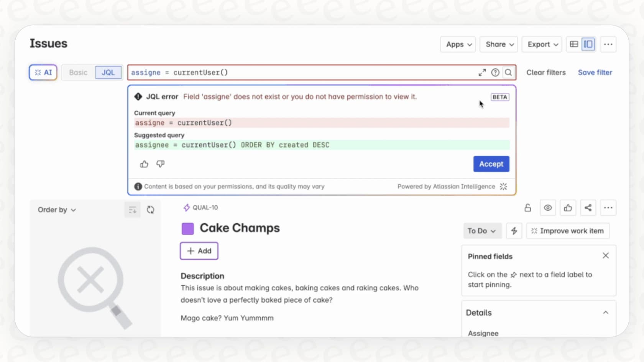Switch to Basic search mode
Image resolution: width=644 pixels, height=362 pixels.
tap(78, 72)
